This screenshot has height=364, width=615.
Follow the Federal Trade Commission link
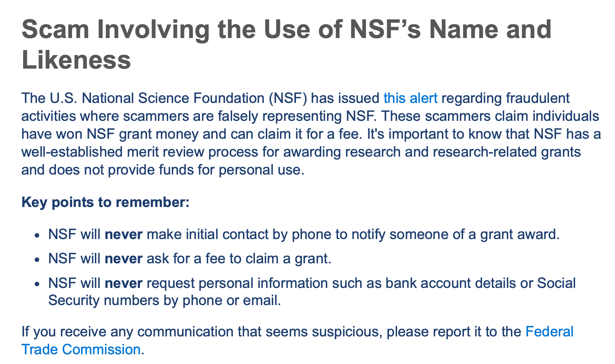tap(549, 332)
